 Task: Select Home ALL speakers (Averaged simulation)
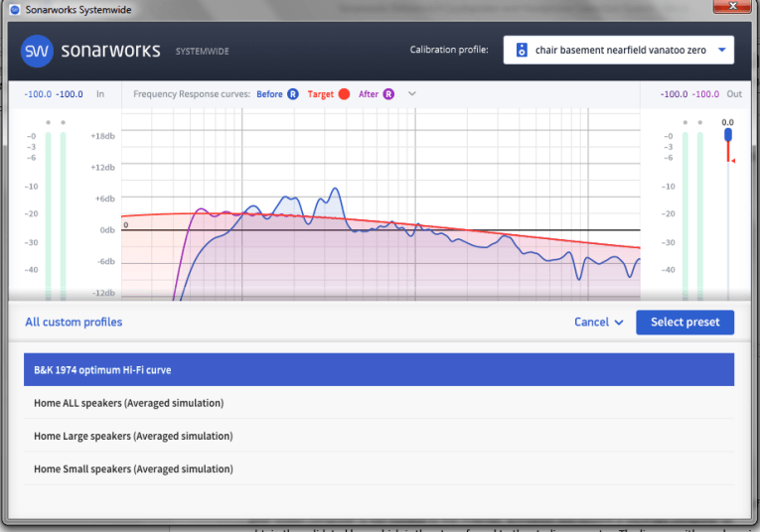380,403
